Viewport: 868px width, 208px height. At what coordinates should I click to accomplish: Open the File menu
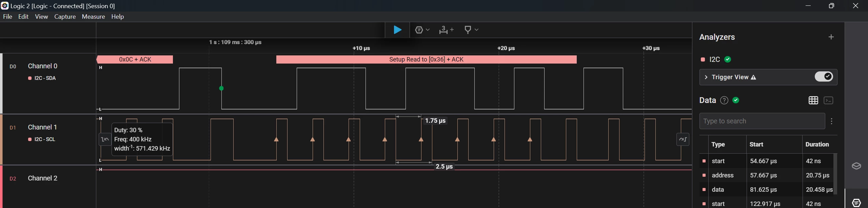click(7, 17)
